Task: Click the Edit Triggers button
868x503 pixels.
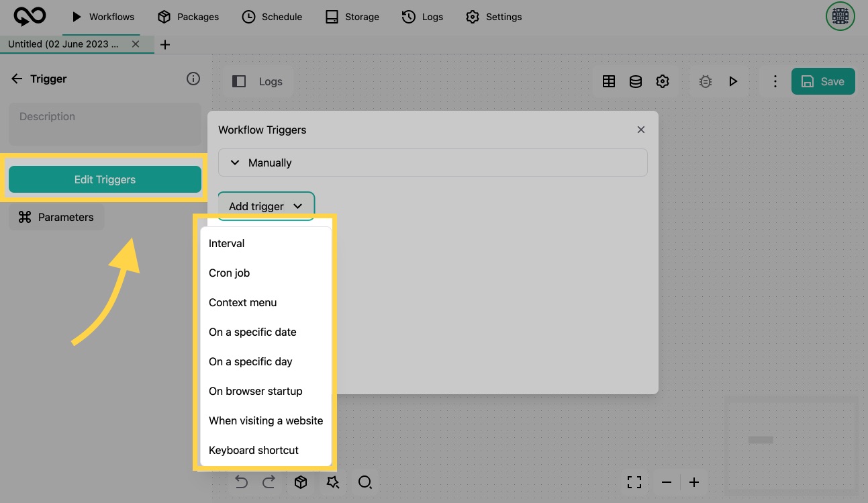Action: tap(105, 179)
